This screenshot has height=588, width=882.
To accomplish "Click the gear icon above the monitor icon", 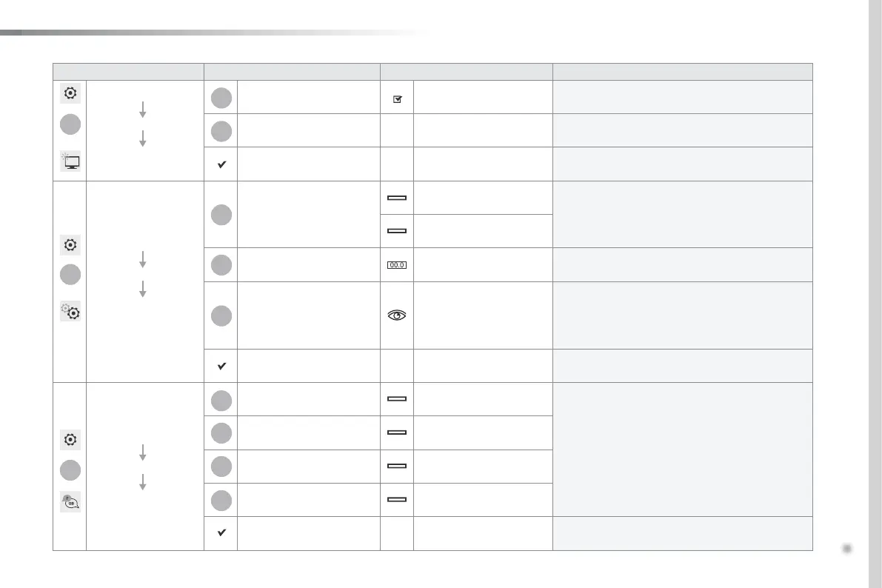I will [70, 93].
